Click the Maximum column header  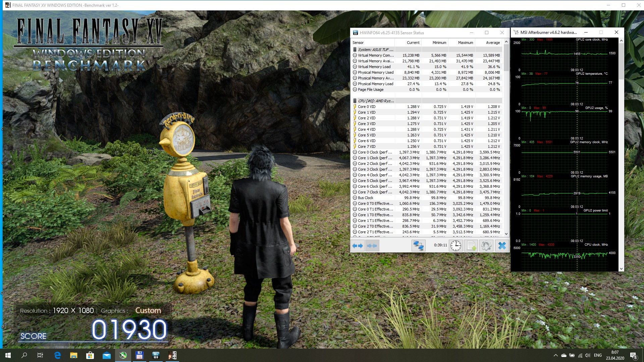pyautogui.click(x=465, y=43)
